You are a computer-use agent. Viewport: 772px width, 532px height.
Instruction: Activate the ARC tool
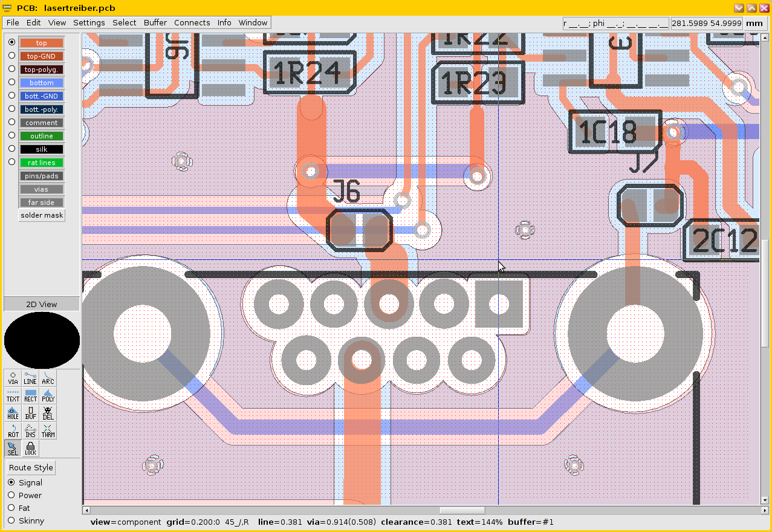(48, 378)
